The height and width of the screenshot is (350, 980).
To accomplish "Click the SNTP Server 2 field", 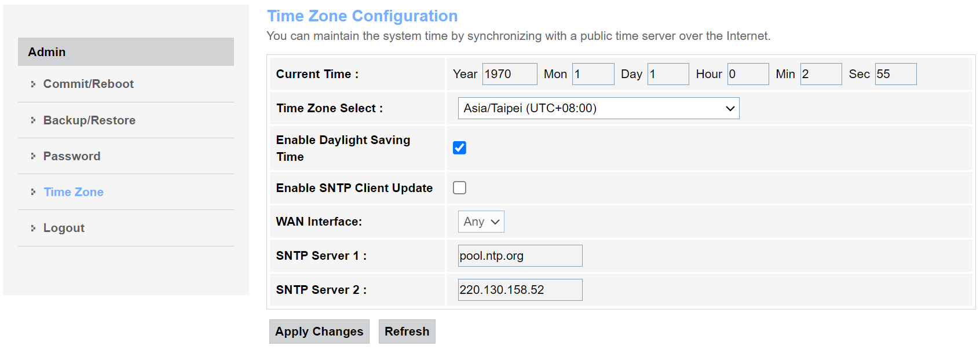I will 520,290.
